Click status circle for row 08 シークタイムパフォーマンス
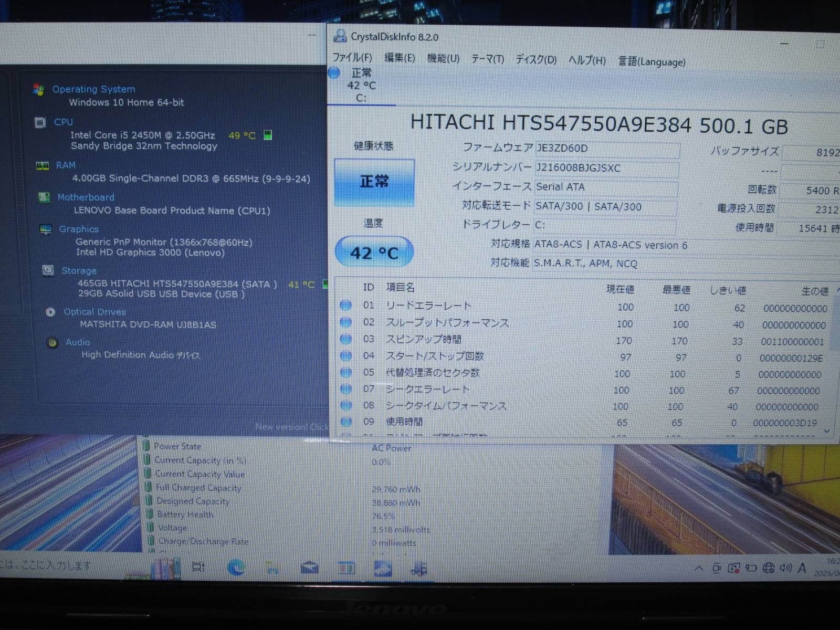 coord(345,405)
